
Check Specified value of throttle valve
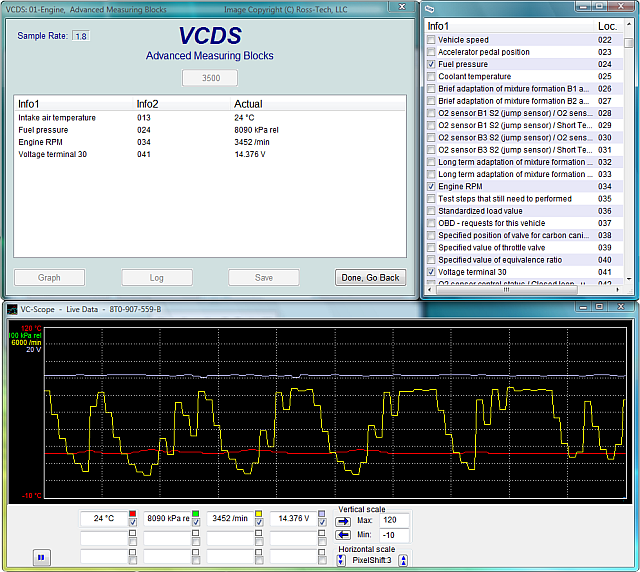point(431,247)
